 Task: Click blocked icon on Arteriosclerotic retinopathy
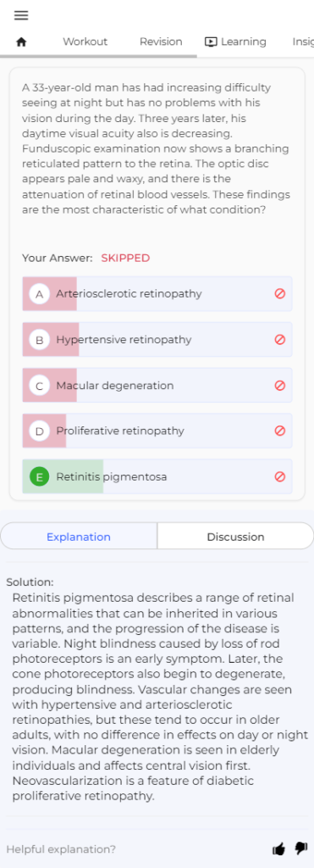(x=280, y=293)
